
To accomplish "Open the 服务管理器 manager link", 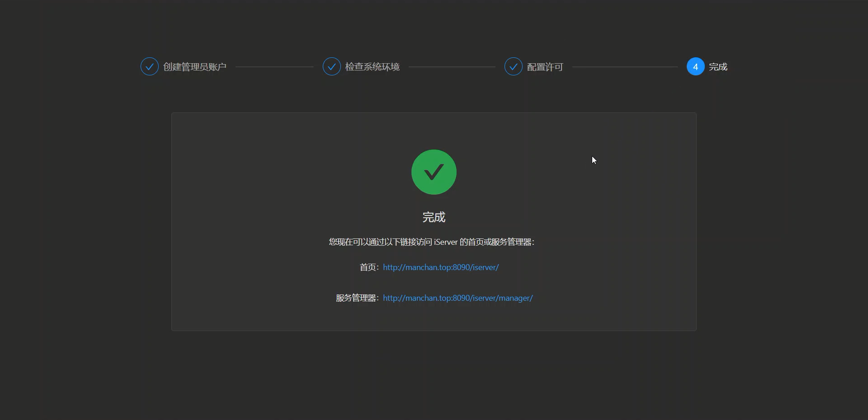I will [458, 298].
